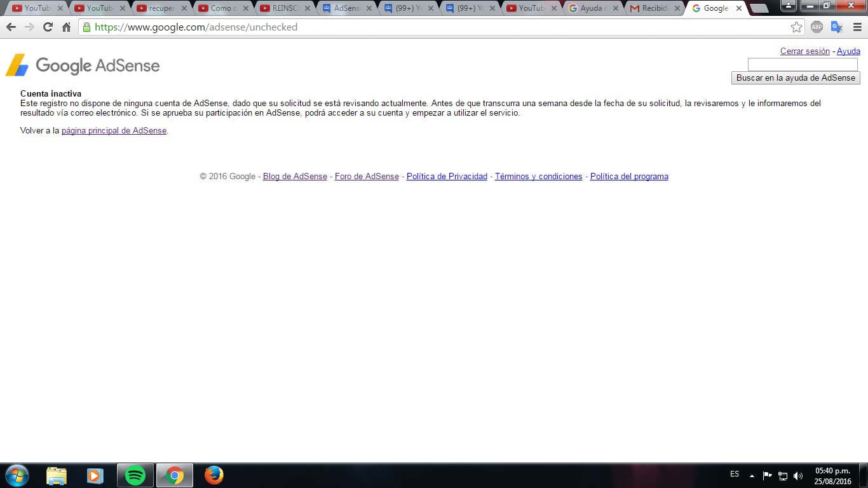Launch the media player from the taskbar
This screenshot has height=488, width=868.
95,475
